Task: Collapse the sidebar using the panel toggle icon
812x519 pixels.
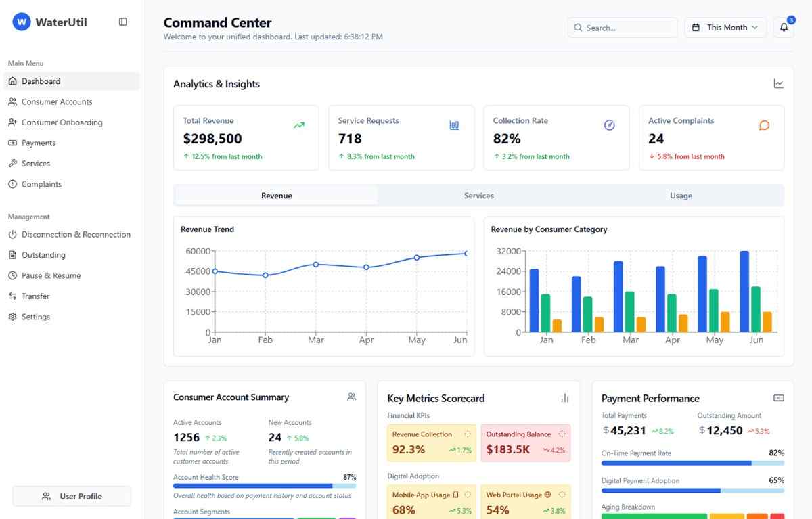Action: click(x=122, y=21)
